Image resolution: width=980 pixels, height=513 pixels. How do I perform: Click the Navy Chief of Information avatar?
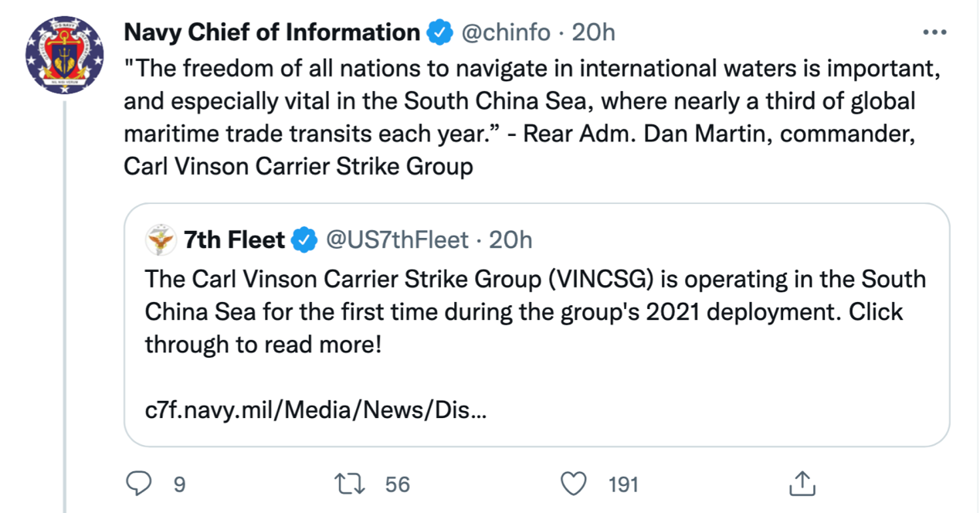point(65,58)
